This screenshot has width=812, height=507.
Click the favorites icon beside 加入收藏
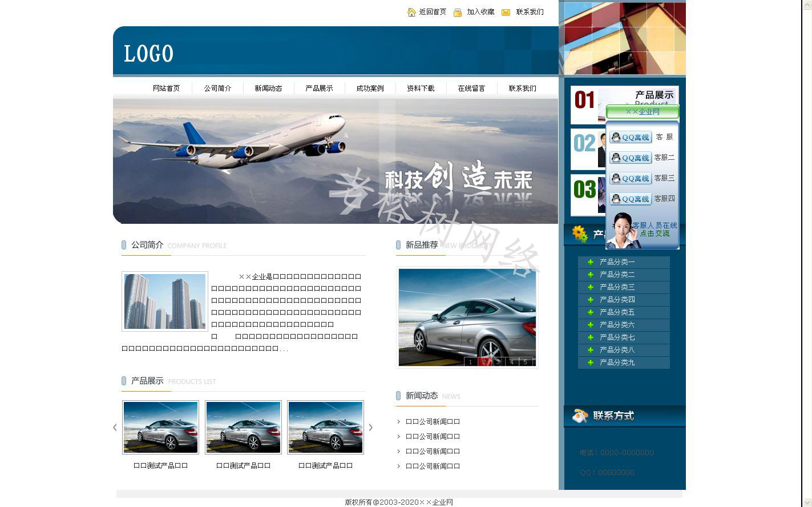click(x=458, y=13)
